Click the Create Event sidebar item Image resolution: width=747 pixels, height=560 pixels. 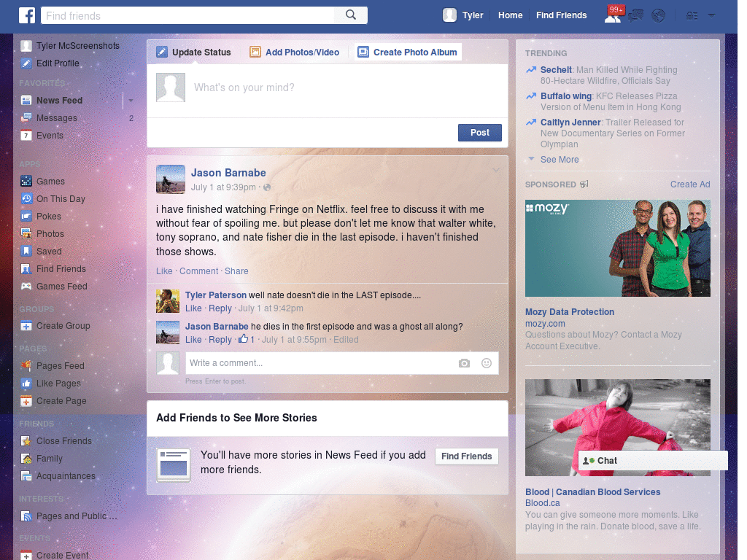(x=55, y=555)
